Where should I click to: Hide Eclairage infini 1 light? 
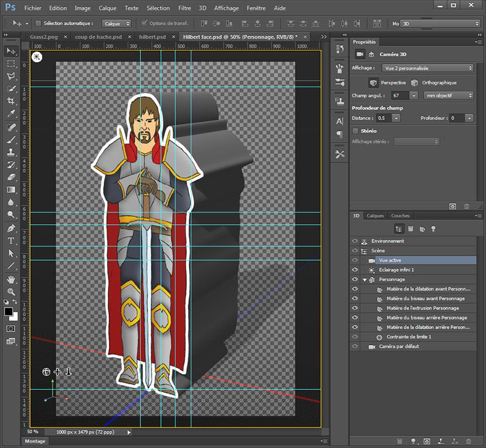pos(355,270)
